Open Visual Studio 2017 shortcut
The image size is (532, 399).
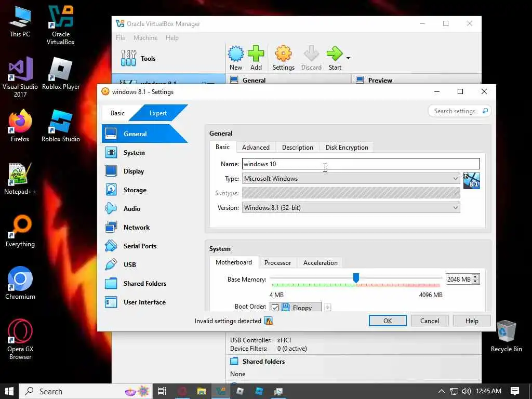(x=20, y=77)
